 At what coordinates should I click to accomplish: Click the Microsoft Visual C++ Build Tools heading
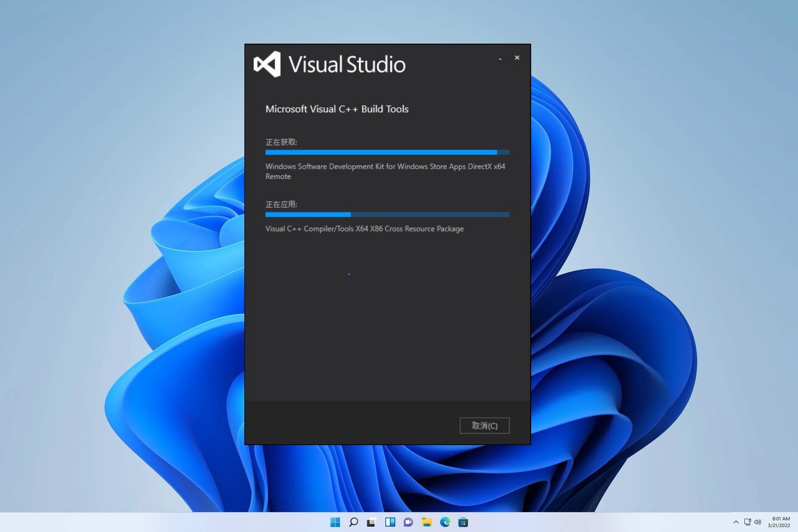coord(337,109)
